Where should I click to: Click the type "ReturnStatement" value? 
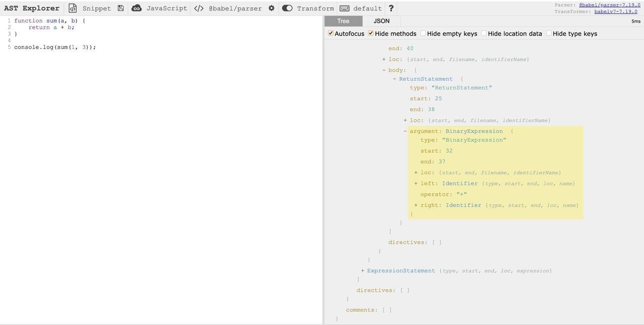461,88
